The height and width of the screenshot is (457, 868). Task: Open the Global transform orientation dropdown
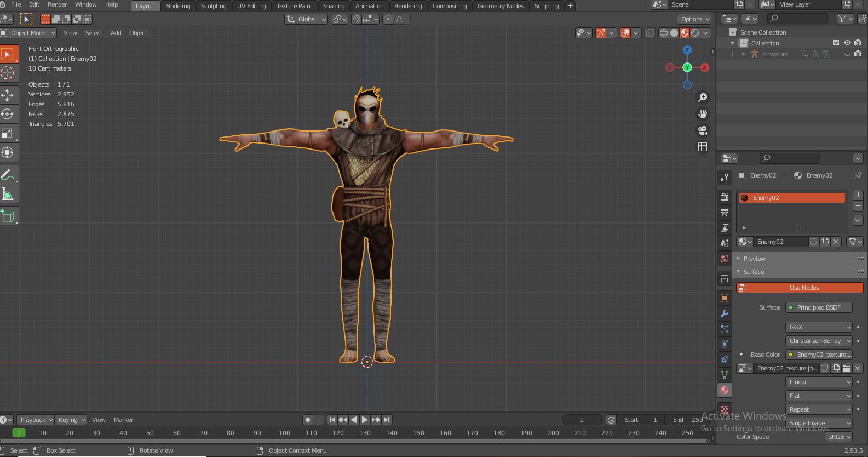tap(306, 19)
